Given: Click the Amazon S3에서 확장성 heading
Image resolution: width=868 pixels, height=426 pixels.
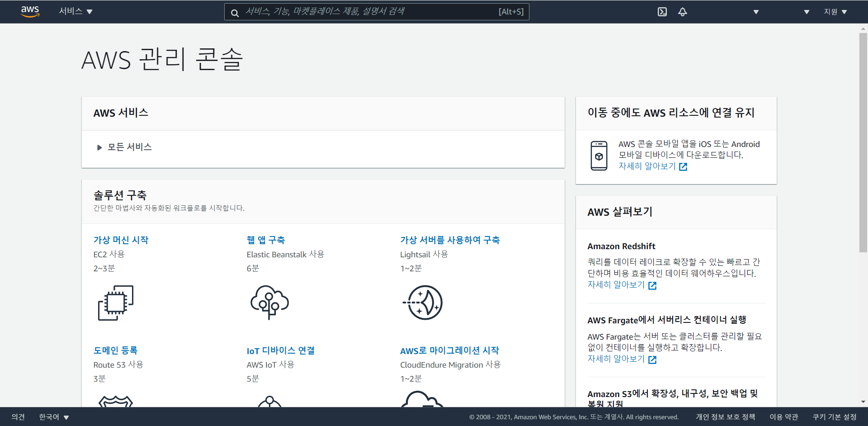Looking at the screenshot, I should (x=673, y=398).
